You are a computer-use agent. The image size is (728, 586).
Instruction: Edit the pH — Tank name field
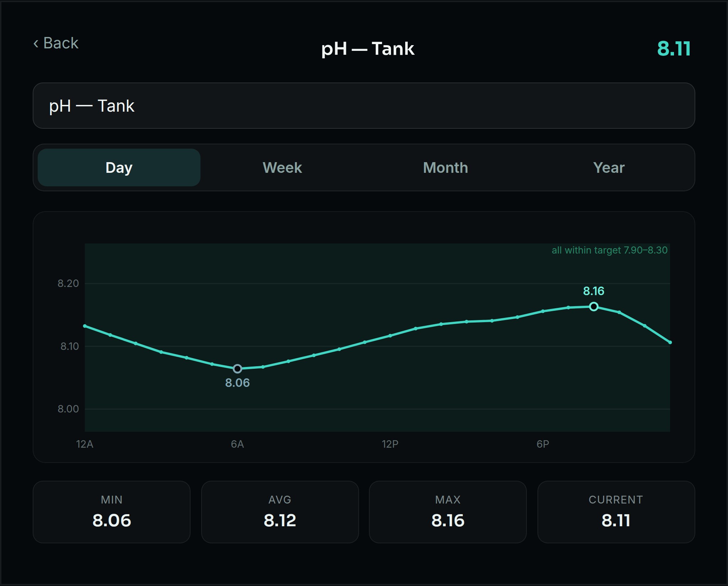click(364, 106)
